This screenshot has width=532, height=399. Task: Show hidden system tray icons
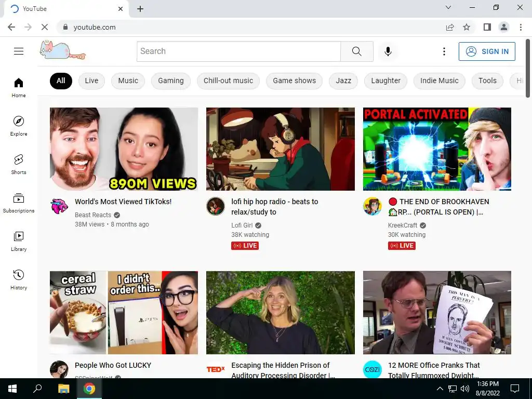(440, 389)
